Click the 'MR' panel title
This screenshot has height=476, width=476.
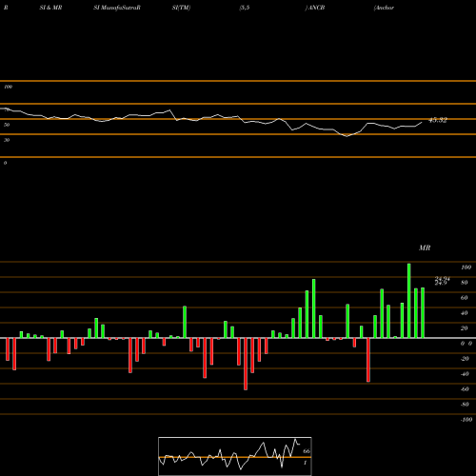click(x=425, y=248)
